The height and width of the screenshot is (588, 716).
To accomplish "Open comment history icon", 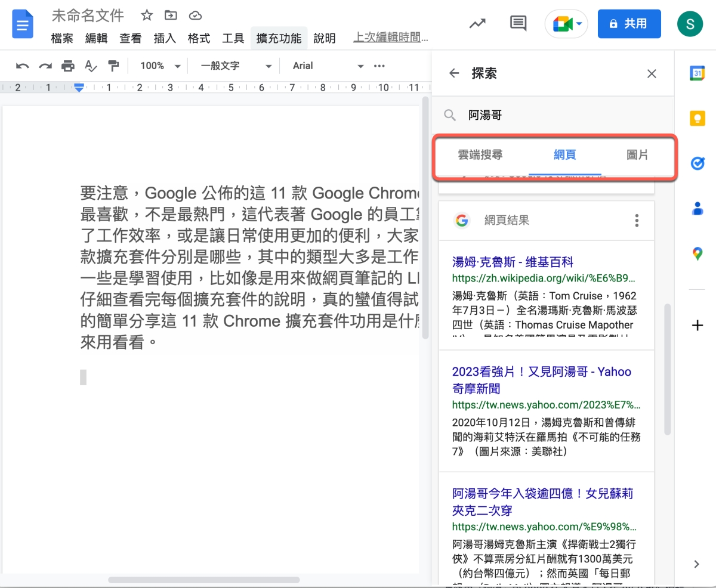I will pos(518,24).
